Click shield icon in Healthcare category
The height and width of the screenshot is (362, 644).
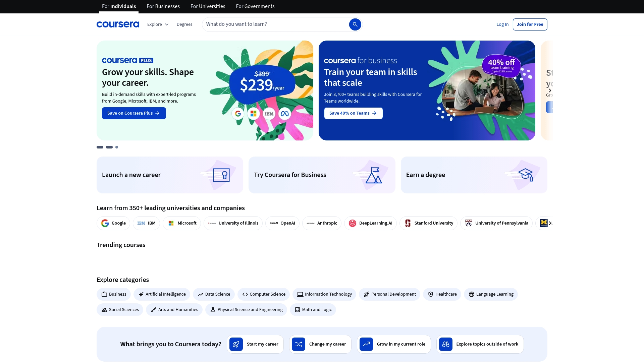431,294
